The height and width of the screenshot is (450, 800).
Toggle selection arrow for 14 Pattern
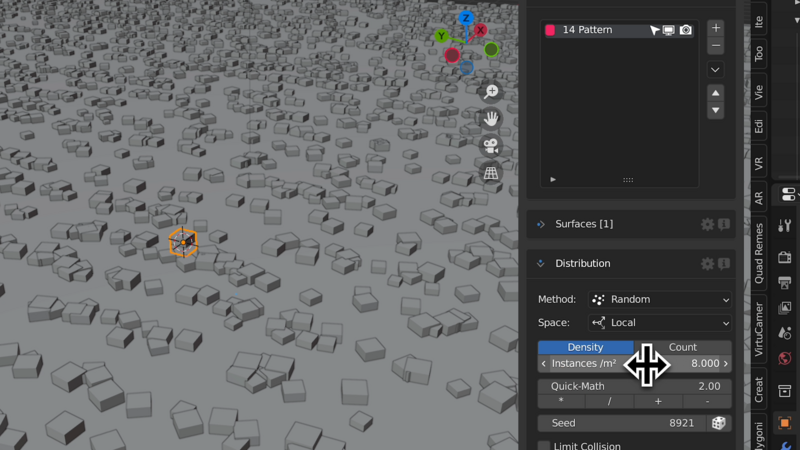pos(654,30)
